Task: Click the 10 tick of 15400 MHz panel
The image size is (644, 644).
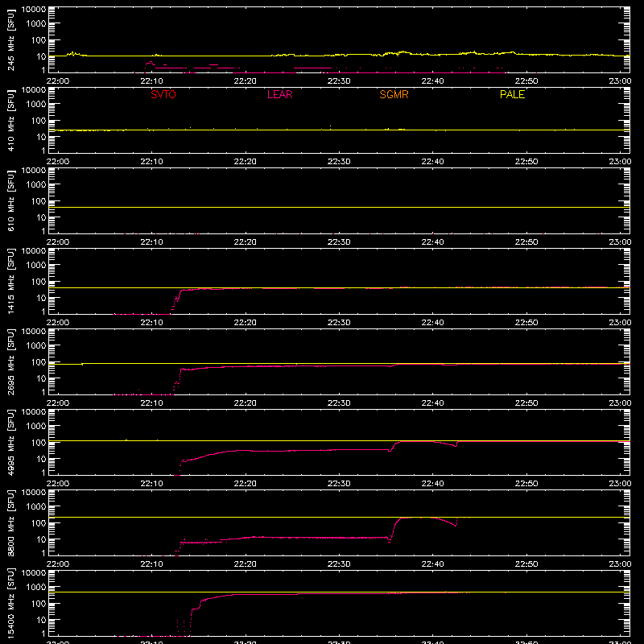Action: [41, 620]
